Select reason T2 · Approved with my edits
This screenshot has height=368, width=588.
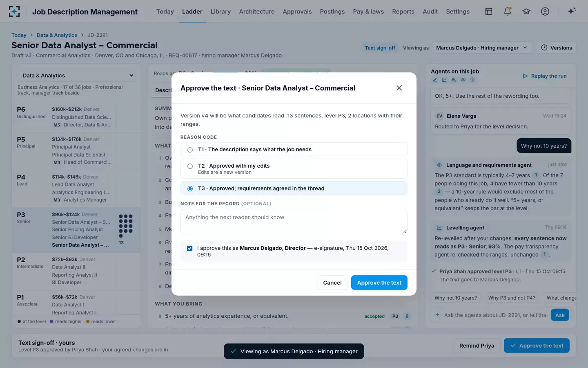pyautogui.click(x=294, y=168)
